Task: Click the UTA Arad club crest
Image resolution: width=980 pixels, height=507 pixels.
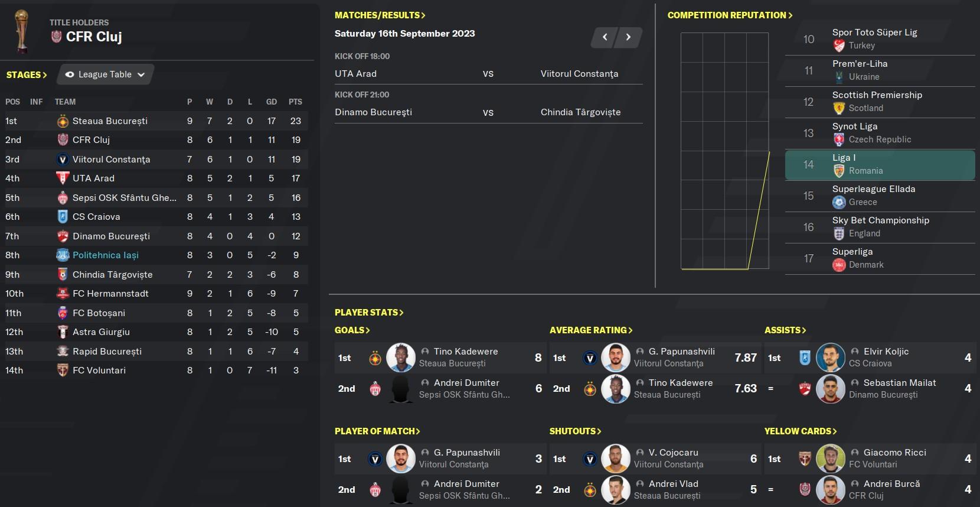Action: [x=63, y=178]
